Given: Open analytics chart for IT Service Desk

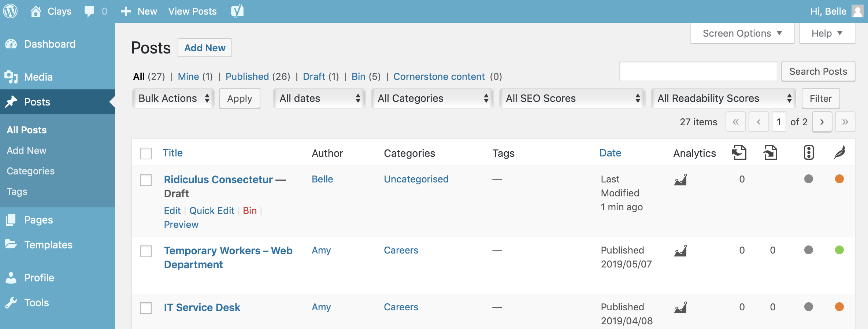Looking at the screenshot, I should [x=681, y=307].
